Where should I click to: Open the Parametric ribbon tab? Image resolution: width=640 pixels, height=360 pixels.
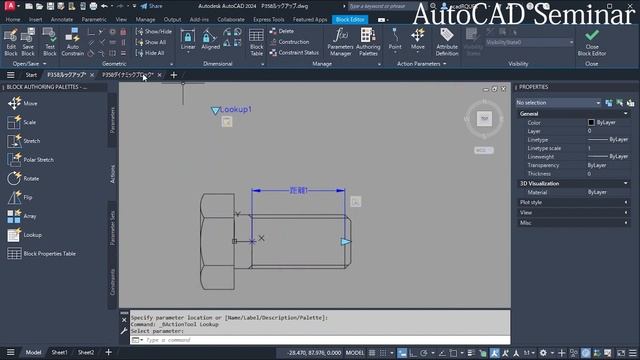94,19
